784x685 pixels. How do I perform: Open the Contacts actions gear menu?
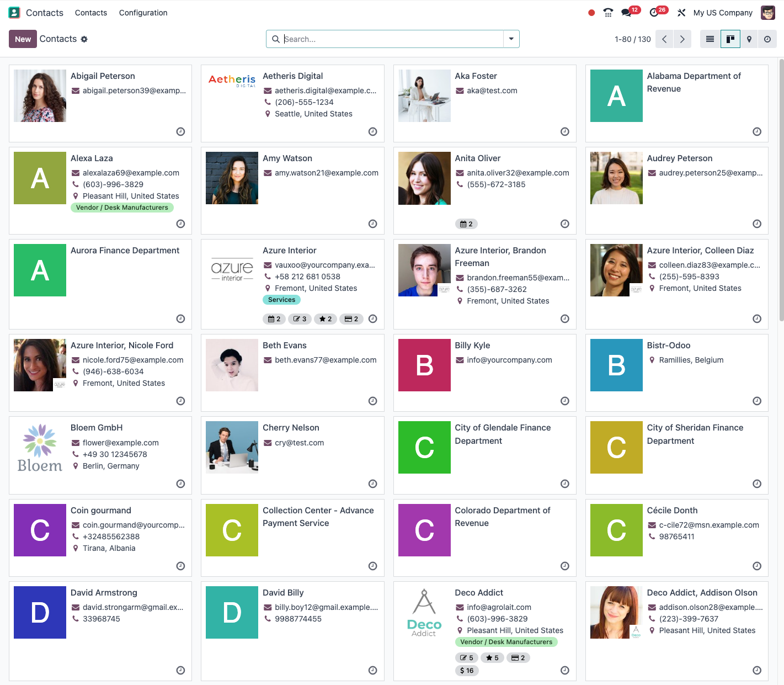pos(84,39)
